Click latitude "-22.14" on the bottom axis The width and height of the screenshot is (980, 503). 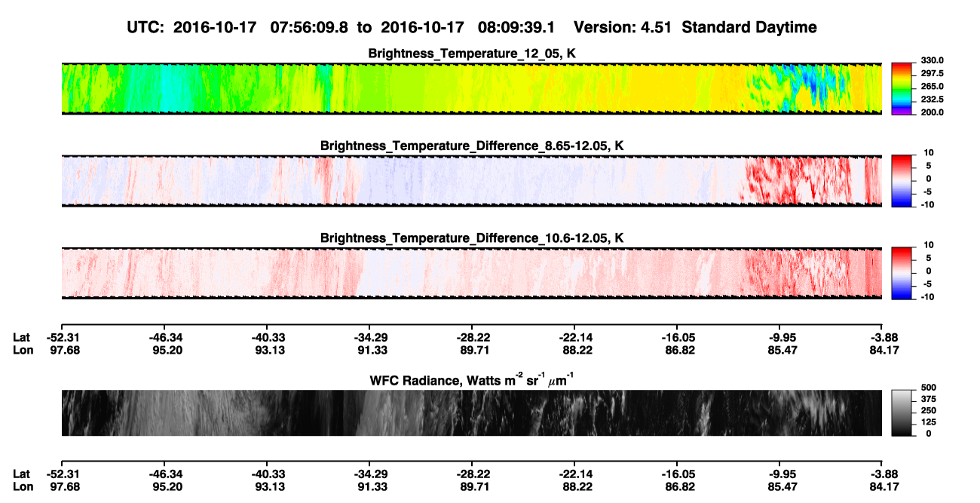click(574, 474)
